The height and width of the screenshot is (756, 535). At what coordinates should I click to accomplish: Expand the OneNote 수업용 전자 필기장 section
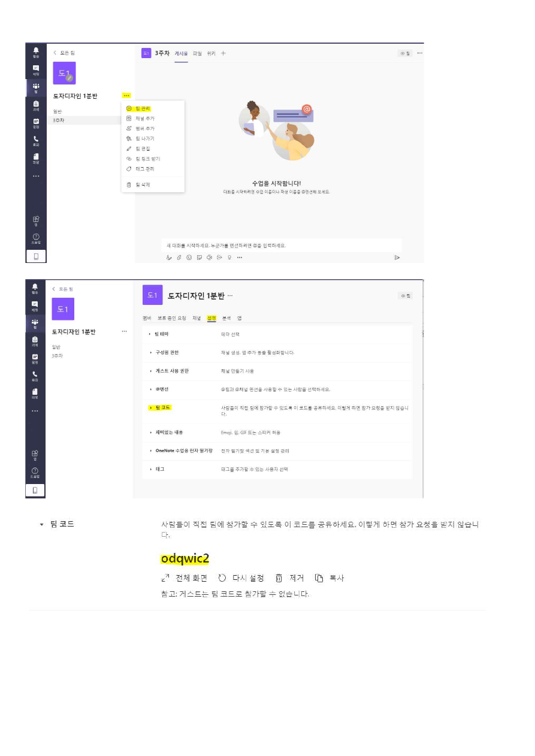tap(277, 450)
